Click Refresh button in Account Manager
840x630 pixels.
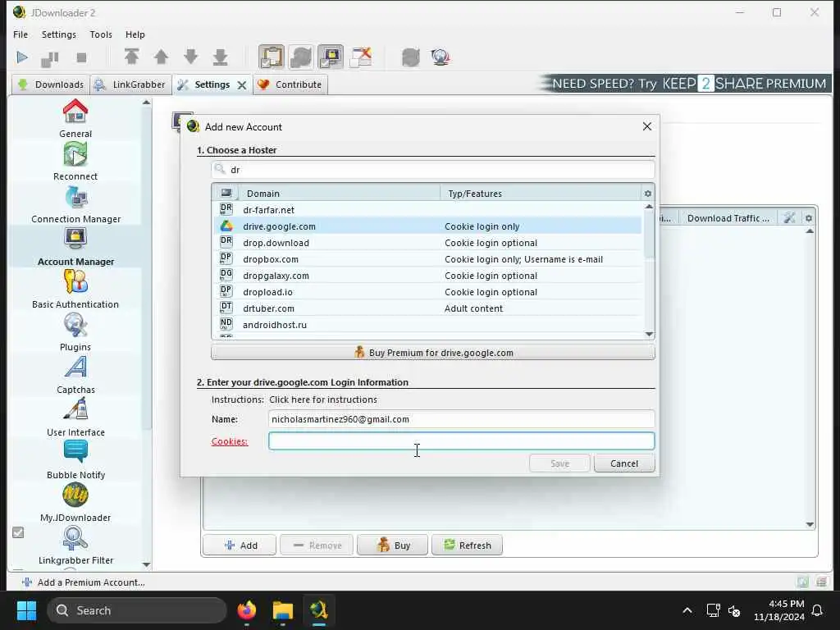tap(467, 546)
